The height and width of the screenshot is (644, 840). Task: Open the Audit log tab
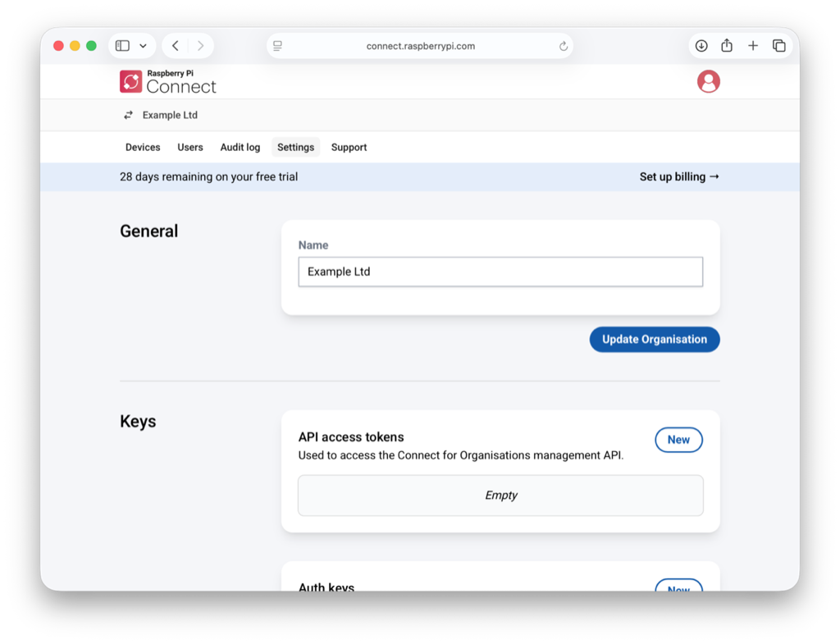tap(240, 147)
